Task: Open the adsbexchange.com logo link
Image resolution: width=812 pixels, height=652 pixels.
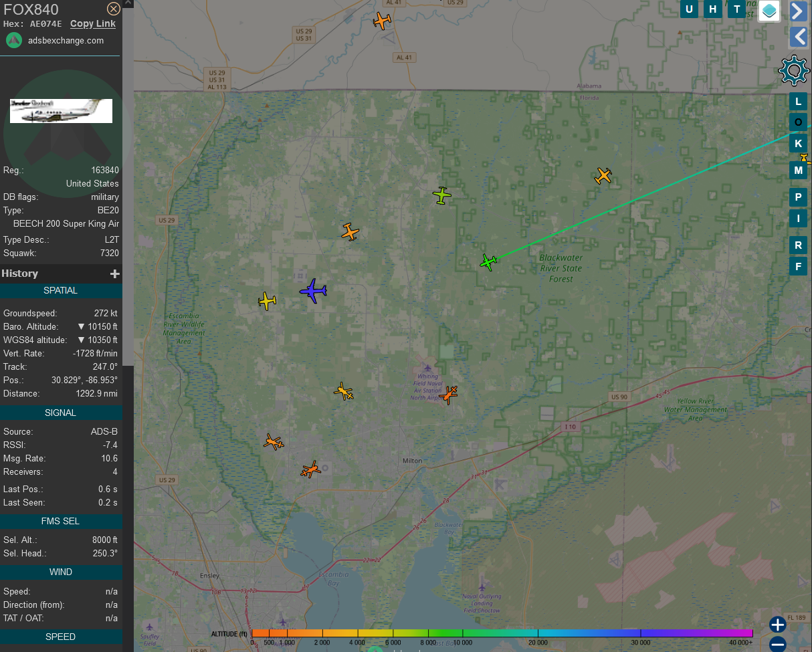Action: pos(14,40)
